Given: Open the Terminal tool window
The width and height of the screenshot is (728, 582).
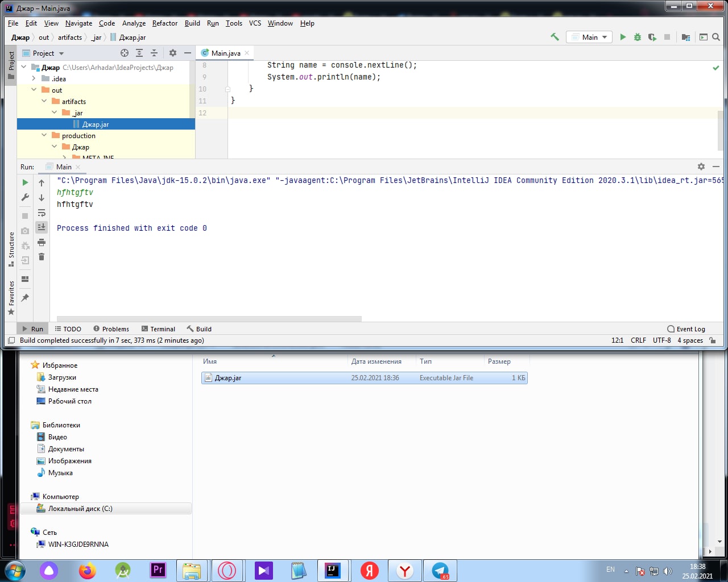Looking at the screenshot, I should (x=159, y=329).
